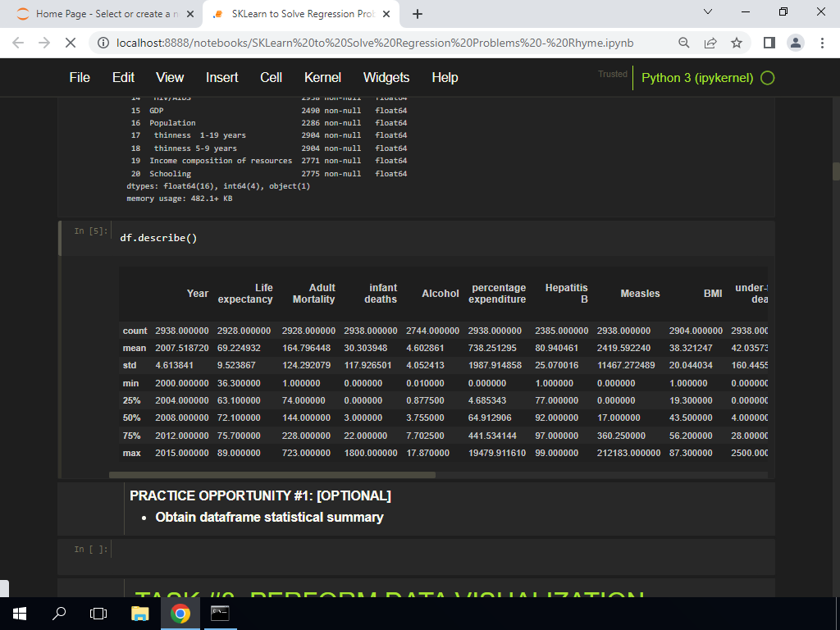Open the Widgets menu
Screen dimensions: 840x630
386,78
